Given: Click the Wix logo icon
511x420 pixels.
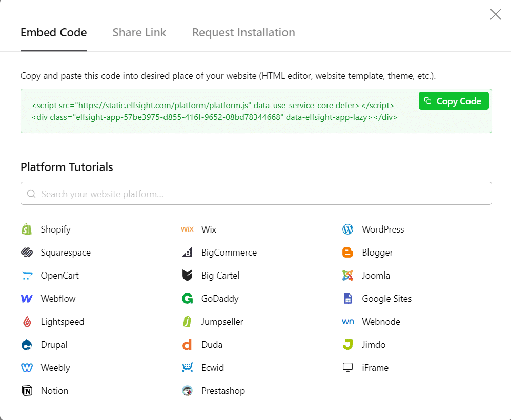Looking at the screenshot, I should 188,229.
